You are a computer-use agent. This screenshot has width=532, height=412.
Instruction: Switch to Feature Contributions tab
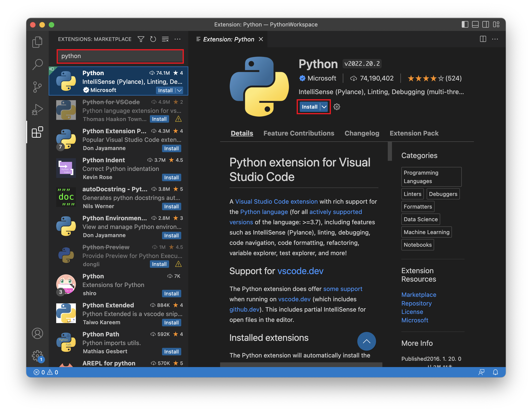tap(299, 133)
